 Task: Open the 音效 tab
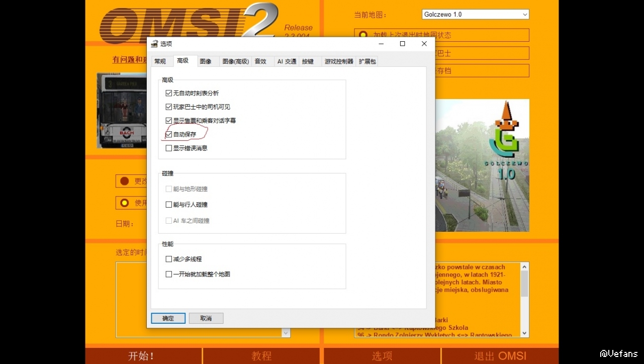point(260,61)
